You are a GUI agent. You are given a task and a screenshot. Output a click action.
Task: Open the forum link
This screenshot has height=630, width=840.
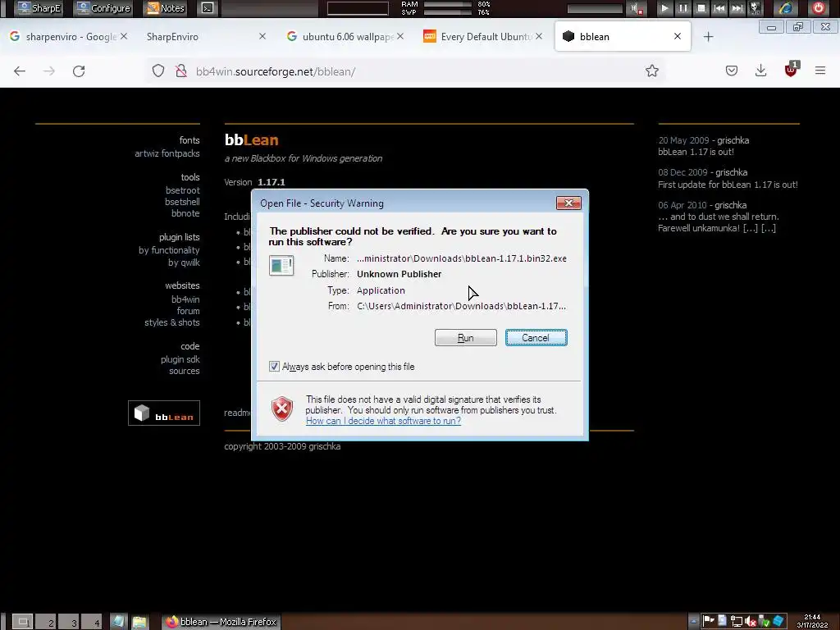click(x=188, y=311)
